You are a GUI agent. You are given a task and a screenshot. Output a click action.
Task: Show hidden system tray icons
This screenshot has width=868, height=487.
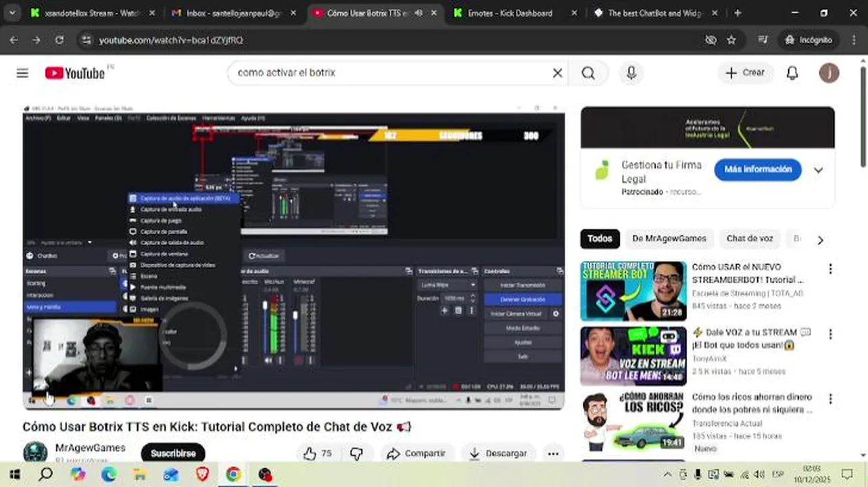(x=667, y=474)
